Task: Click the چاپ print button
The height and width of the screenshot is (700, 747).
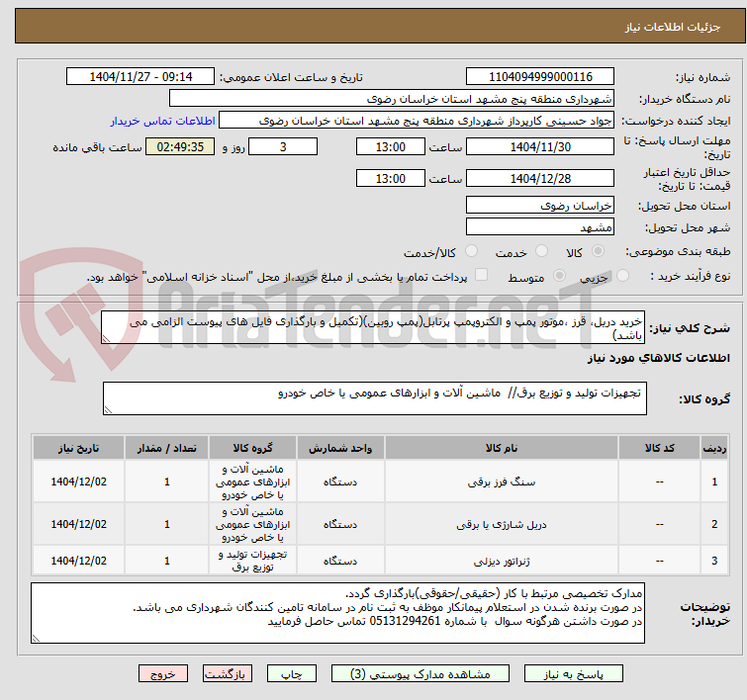Action: (292, 674)
